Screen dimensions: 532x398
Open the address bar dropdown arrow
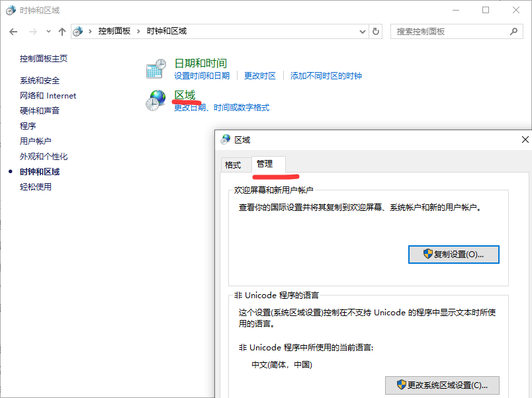click(361, 31)
